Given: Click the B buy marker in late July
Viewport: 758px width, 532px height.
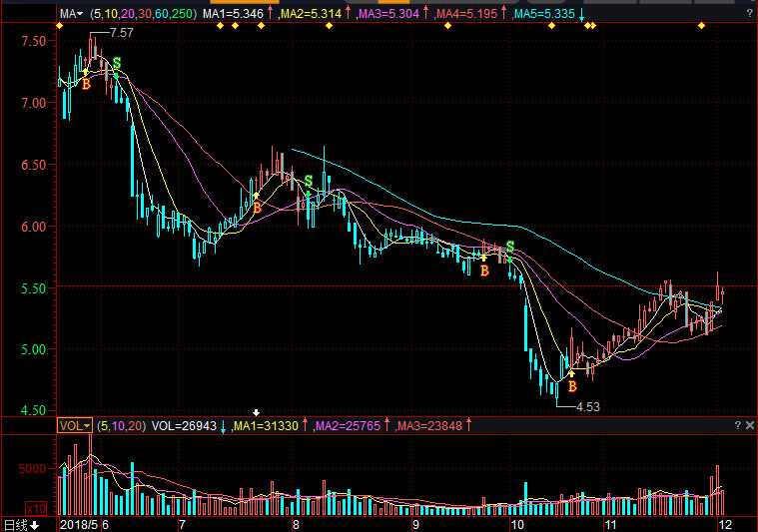Looking at the screenshot, I should click(x=257, y=208).
